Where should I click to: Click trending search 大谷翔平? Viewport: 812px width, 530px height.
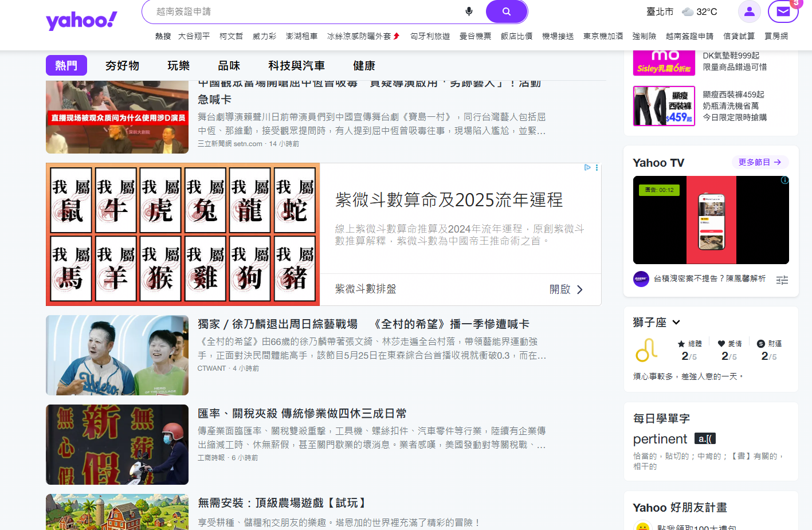click(194, 36)
